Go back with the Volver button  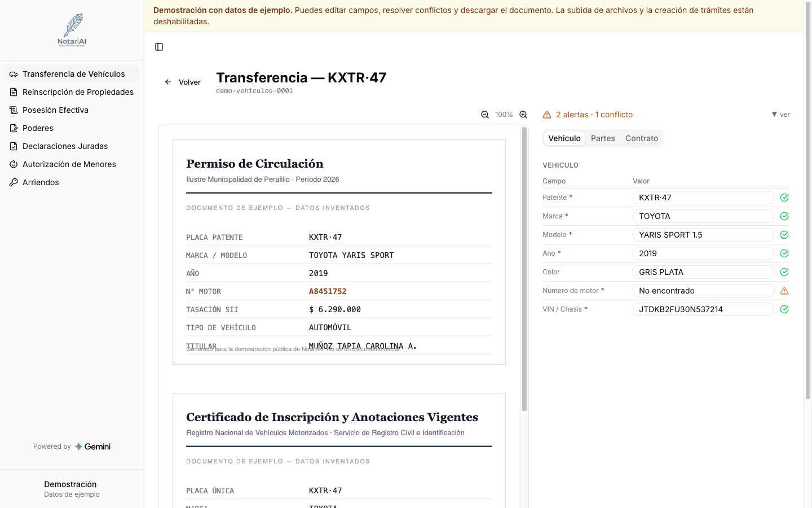(x=183, y=82)
